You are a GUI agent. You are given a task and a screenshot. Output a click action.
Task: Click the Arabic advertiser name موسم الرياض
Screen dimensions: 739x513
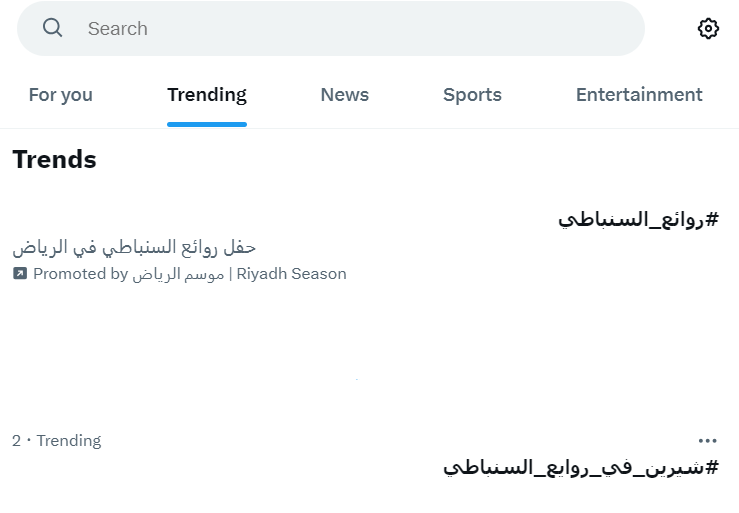click(178, 273)
